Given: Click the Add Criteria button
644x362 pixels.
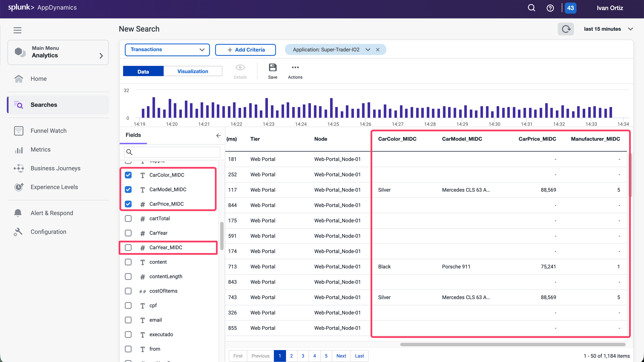Looking at the screenshot, I should 245,50.
